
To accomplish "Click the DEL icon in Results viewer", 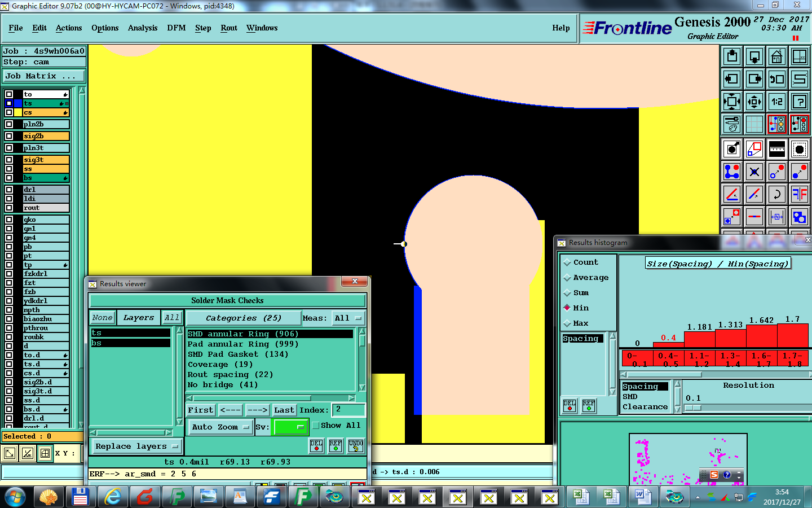I will coord(316,446).
